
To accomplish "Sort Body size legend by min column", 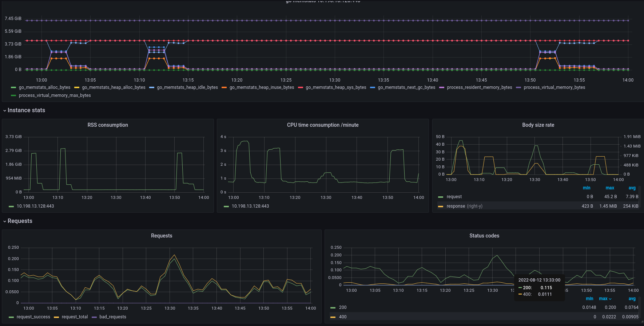I will pos(587,188).
